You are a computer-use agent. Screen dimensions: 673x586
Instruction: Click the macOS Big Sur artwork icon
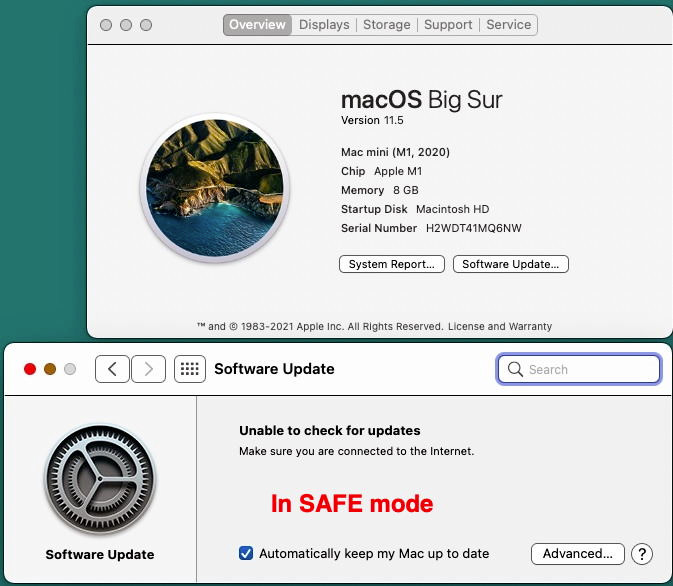tap(215, 188)
